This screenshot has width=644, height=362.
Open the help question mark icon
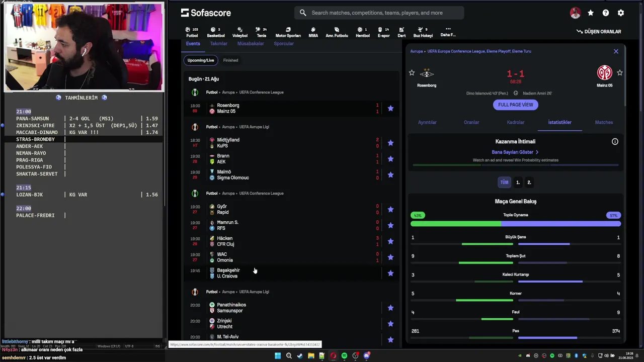tap(606, 13)
